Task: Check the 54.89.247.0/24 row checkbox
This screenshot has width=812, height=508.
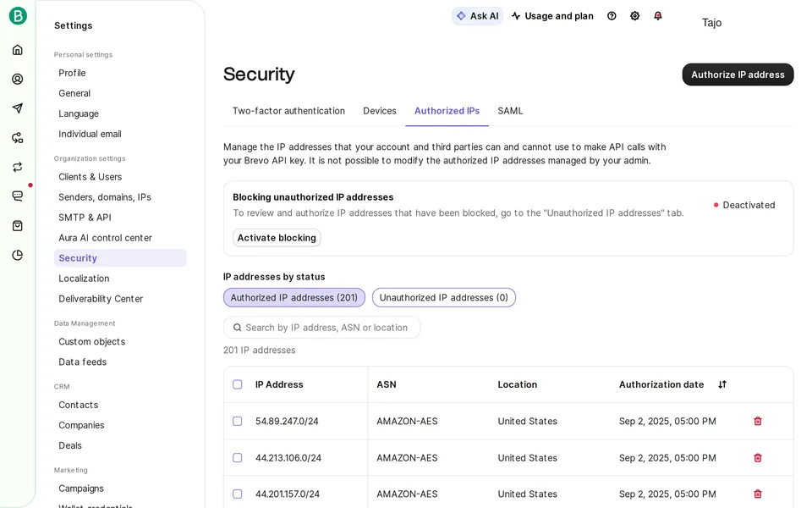Action: pos(237,421)
